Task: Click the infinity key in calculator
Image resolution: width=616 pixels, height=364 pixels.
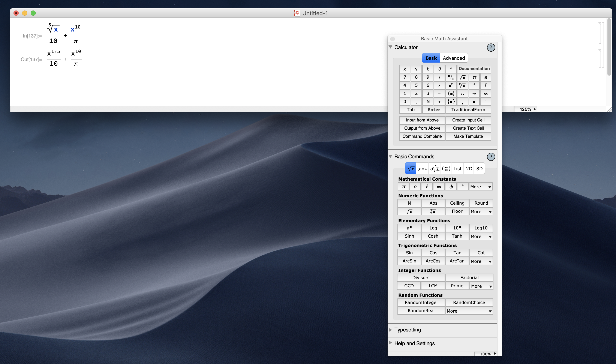Action: tap(486, 93)
